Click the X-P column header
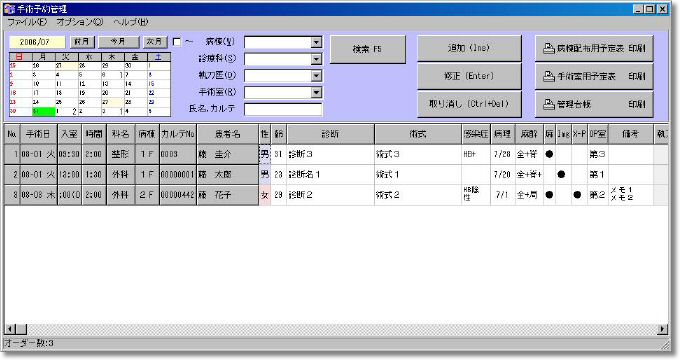 (x=579, y=134)
